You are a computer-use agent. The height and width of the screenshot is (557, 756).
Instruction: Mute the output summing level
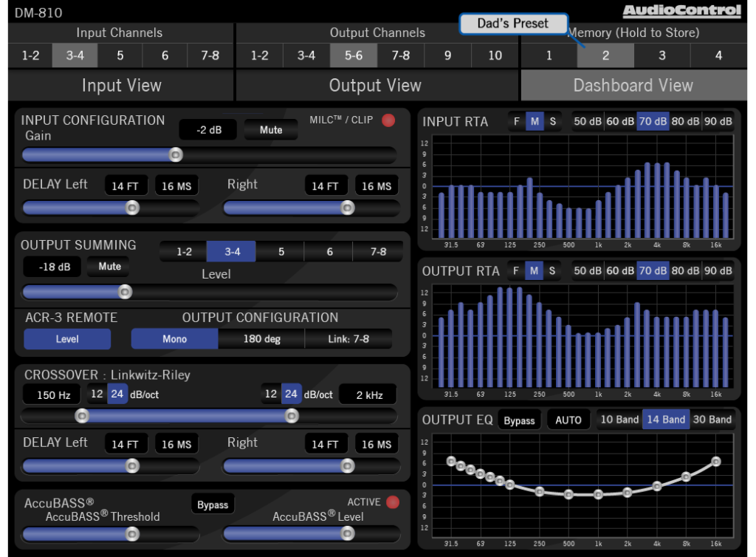tap(109, 267)
